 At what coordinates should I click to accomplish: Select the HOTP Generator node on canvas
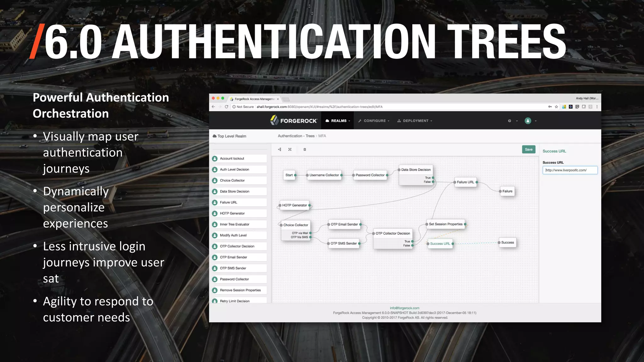pyautogui.click(x=294, y=206)
